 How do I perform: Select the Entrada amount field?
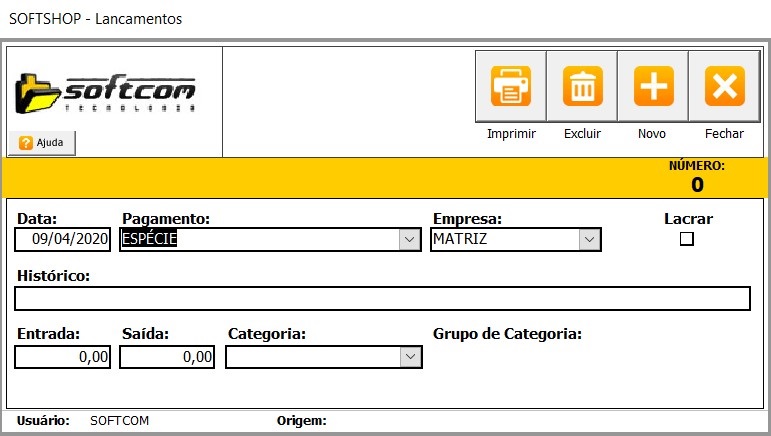(x=62, y=357)
